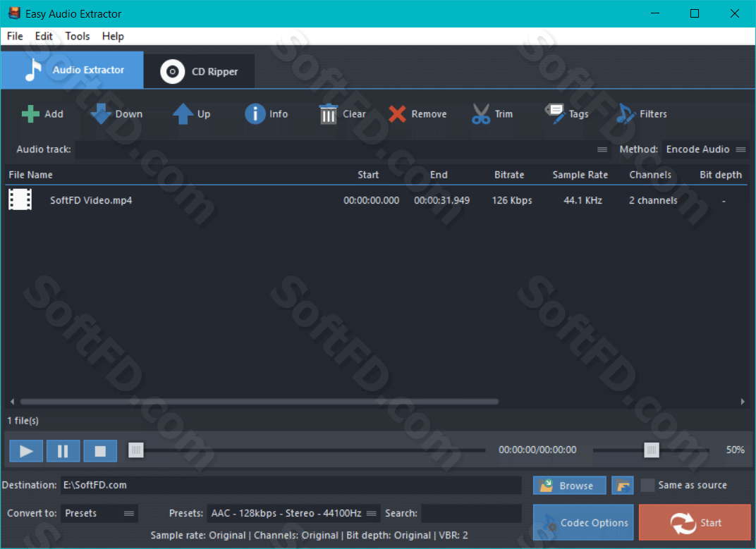Click the Channels column header
Viewport: 756px width, 549px height.
tap(650, 175)
